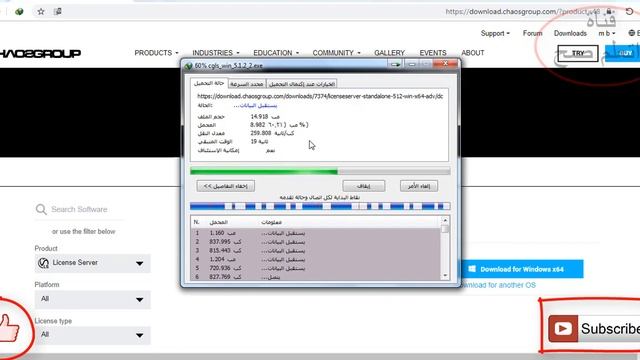The height and width of the screenshot is (360, 640).
Task: Click the Chaos Group logo
Action: (40, 53)
